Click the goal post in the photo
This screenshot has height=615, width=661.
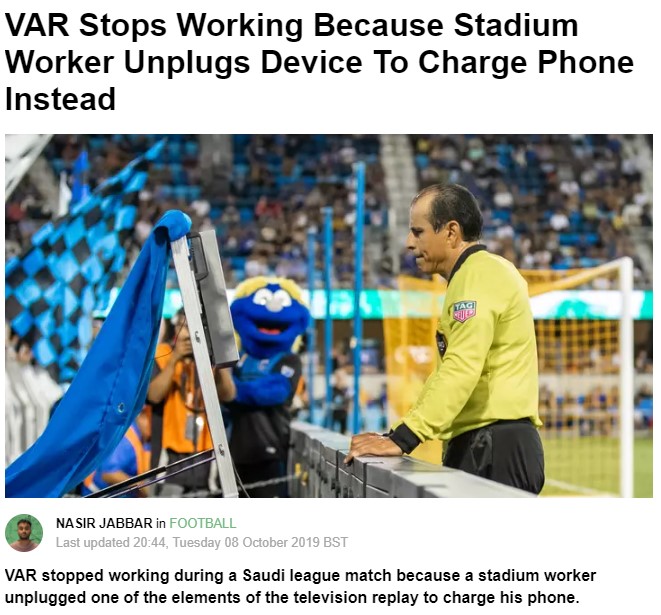coord(626,375)
